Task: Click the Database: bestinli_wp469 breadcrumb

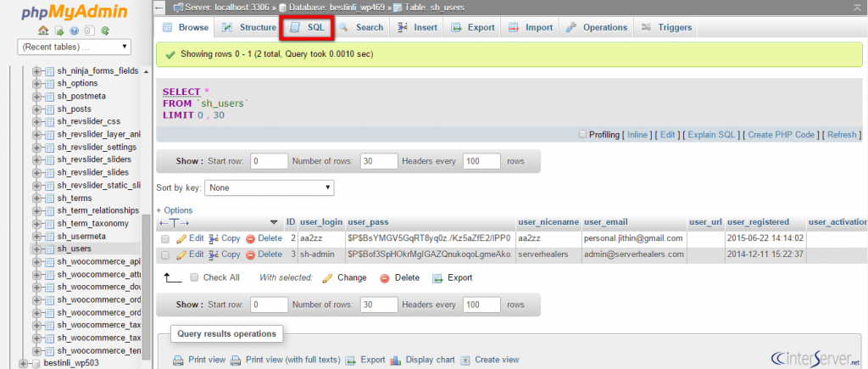Action: (337, 8)
